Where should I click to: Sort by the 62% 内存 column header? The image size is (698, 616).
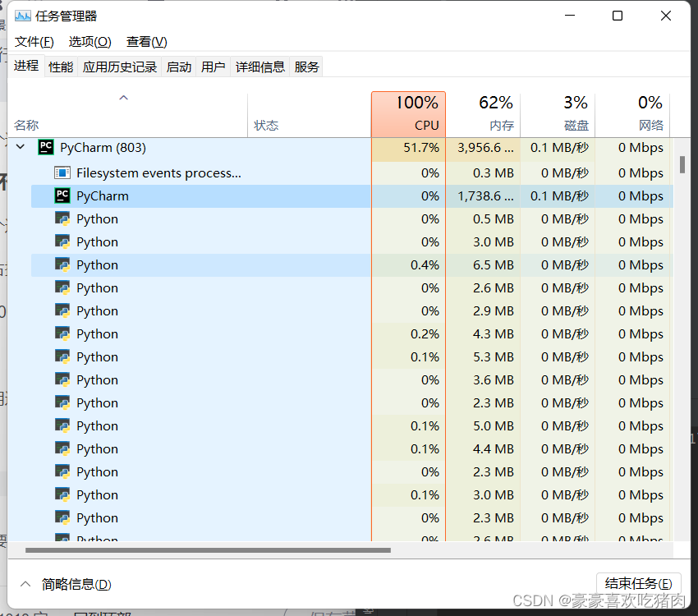[483, 114]
